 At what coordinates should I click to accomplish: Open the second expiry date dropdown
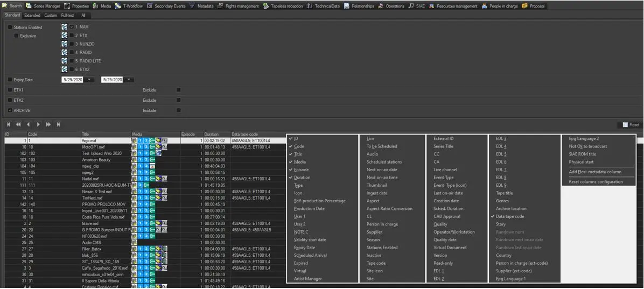pos(129,80)
